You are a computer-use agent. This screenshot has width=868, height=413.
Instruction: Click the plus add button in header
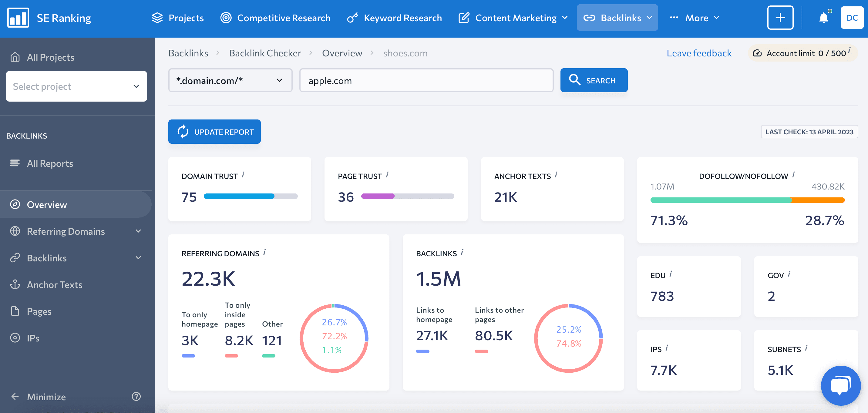point(780,18)
